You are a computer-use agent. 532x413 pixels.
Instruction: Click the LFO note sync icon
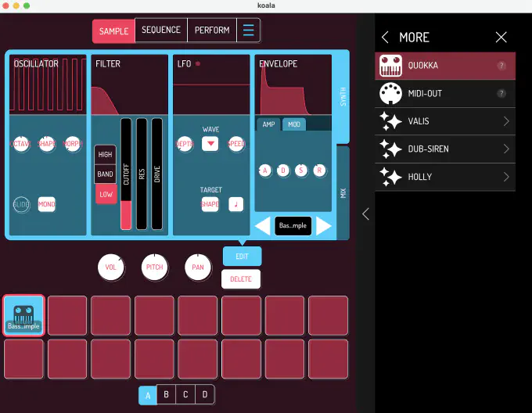coord(235,204)
